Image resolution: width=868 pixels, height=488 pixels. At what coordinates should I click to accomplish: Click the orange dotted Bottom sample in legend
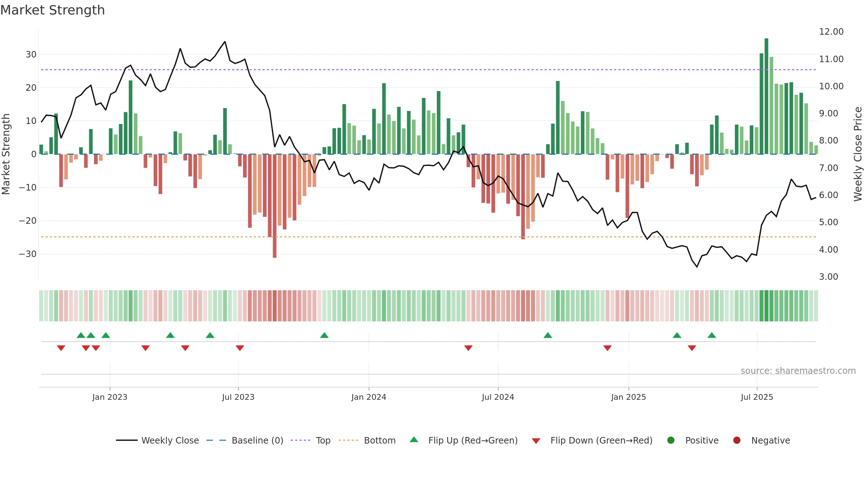coord(348,440)
